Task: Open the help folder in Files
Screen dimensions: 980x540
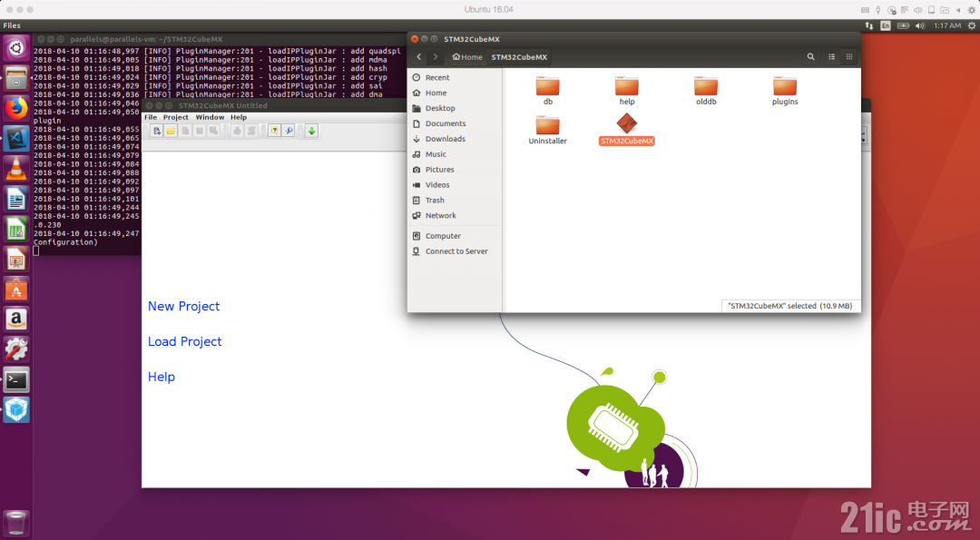Action: tap(627, 92)
